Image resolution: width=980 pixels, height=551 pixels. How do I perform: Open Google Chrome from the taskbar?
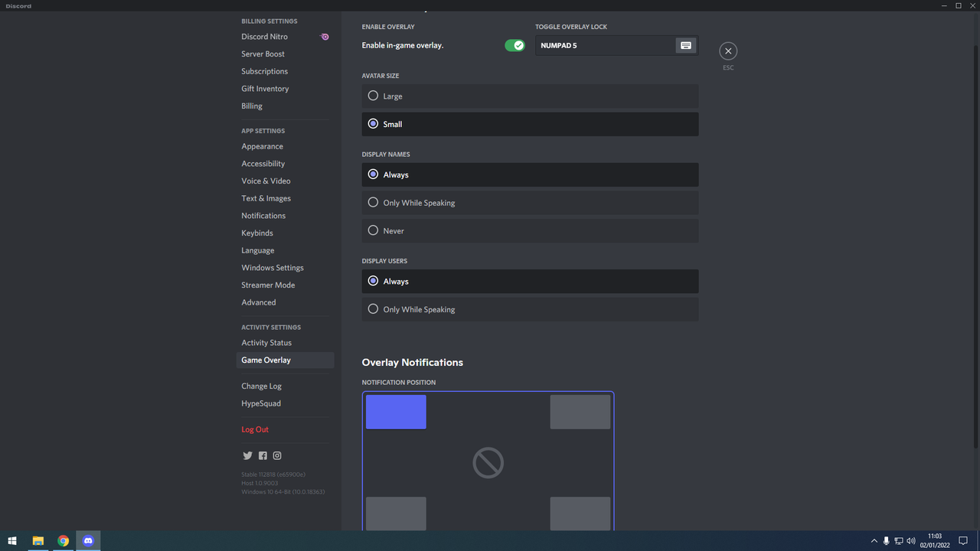click(63, 541)
